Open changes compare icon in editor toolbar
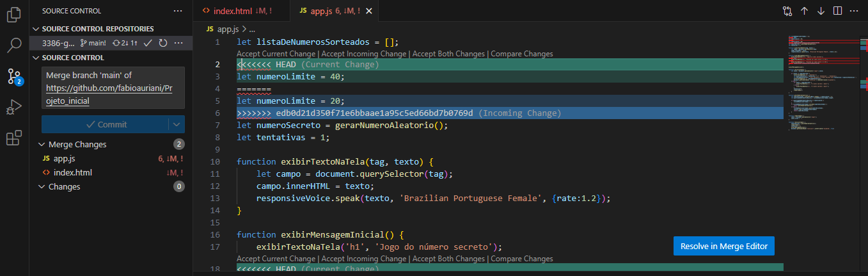This screenshot has width=868, height=276. tap(787, 11)
